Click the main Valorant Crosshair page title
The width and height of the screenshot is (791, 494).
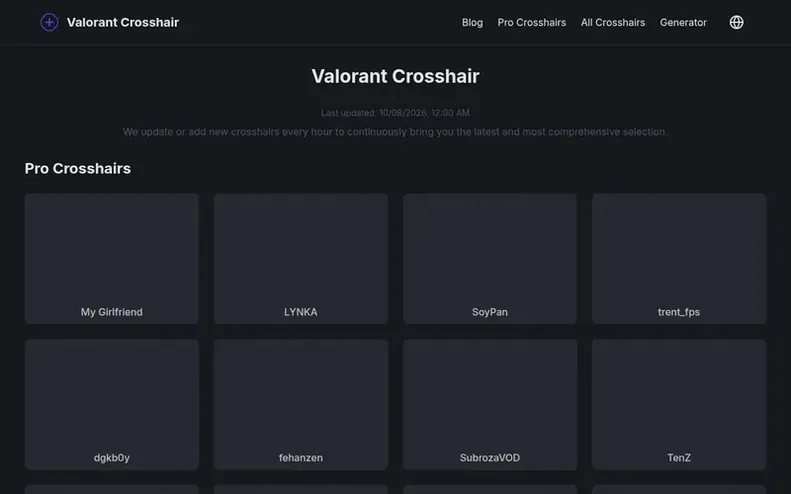tap(396, 76)
